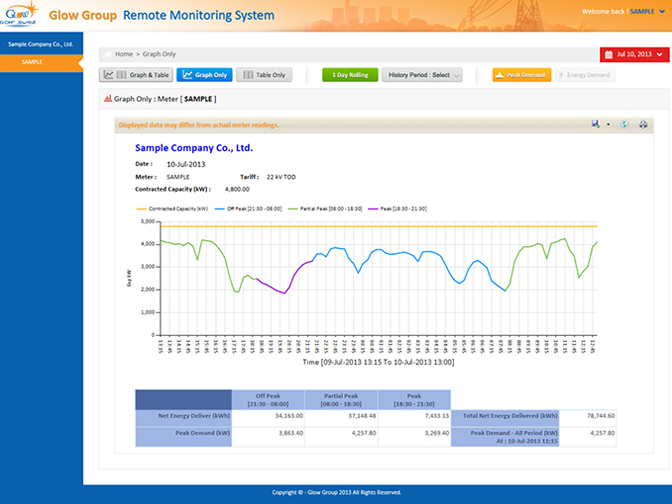The width and height of the screenshot is (672, 504).
Task: Open the export format dropdown arrow
Action: click(x=608, y=125)
